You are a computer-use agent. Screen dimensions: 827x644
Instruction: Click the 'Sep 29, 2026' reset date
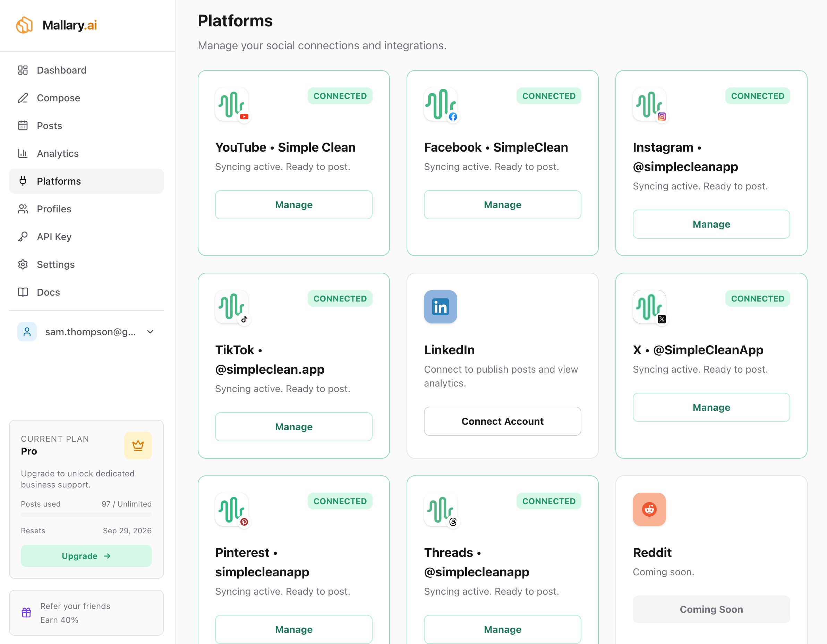tap(127, 530)
